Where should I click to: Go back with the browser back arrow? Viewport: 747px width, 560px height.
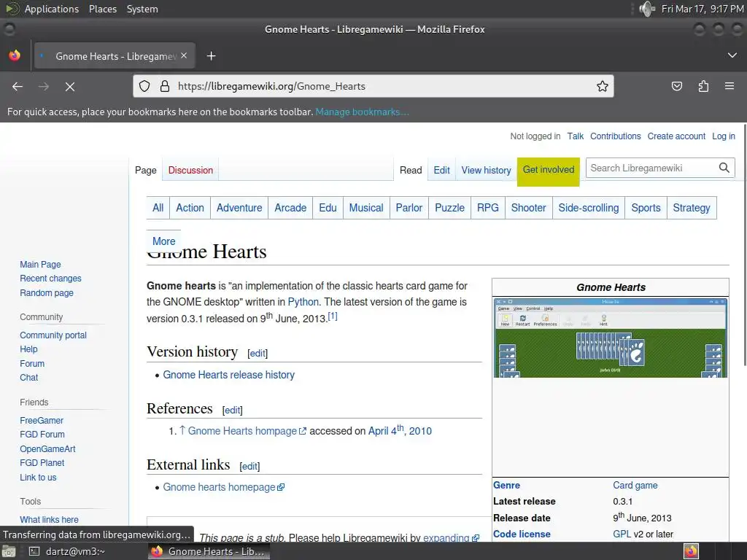pyautogui.click(x=18, y=86)
